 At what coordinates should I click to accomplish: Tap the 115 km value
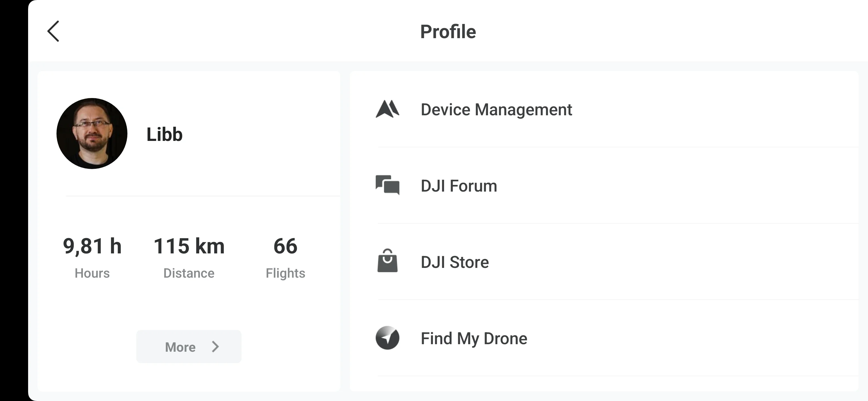pos(189,246)
